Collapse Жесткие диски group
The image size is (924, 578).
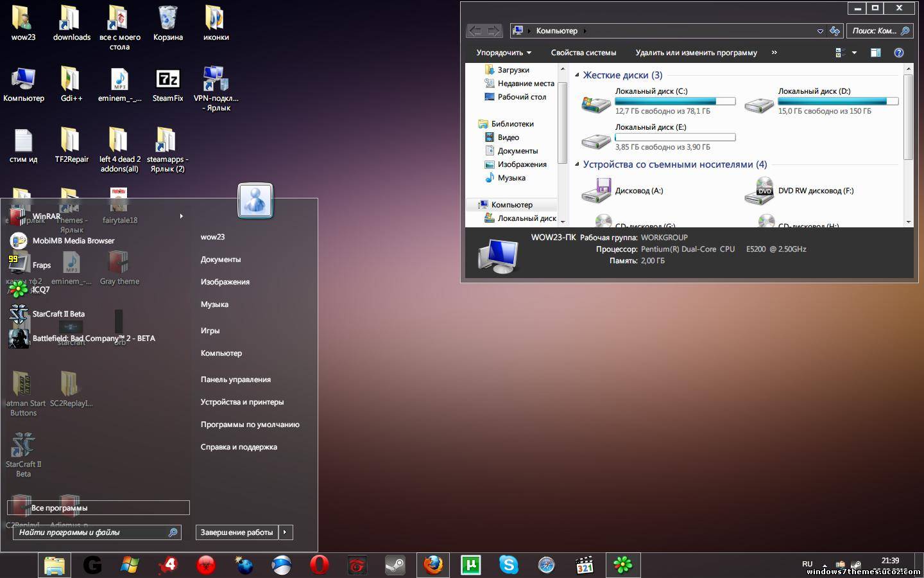pos(577,75)
